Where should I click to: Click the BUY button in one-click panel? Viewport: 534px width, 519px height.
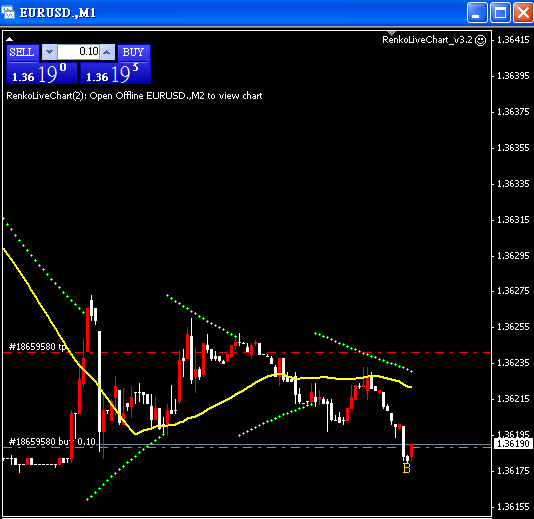(134, 53)
